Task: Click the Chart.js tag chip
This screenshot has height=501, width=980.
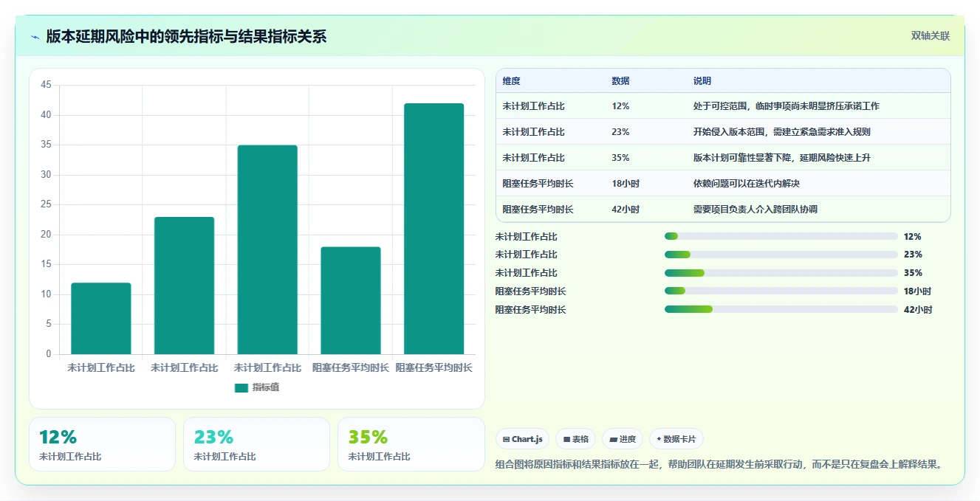Action: tap(522, 439)
